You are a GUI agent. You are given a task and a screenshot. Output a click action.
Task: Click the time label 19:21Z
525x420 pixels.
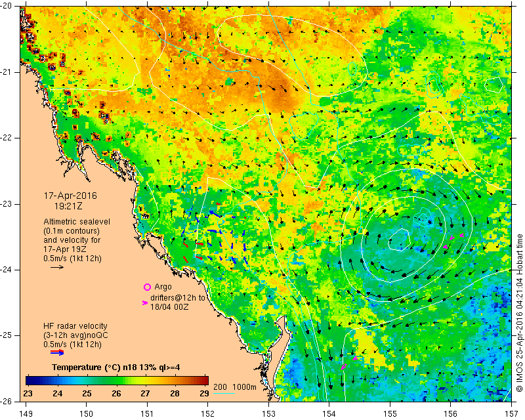(68, 206)
